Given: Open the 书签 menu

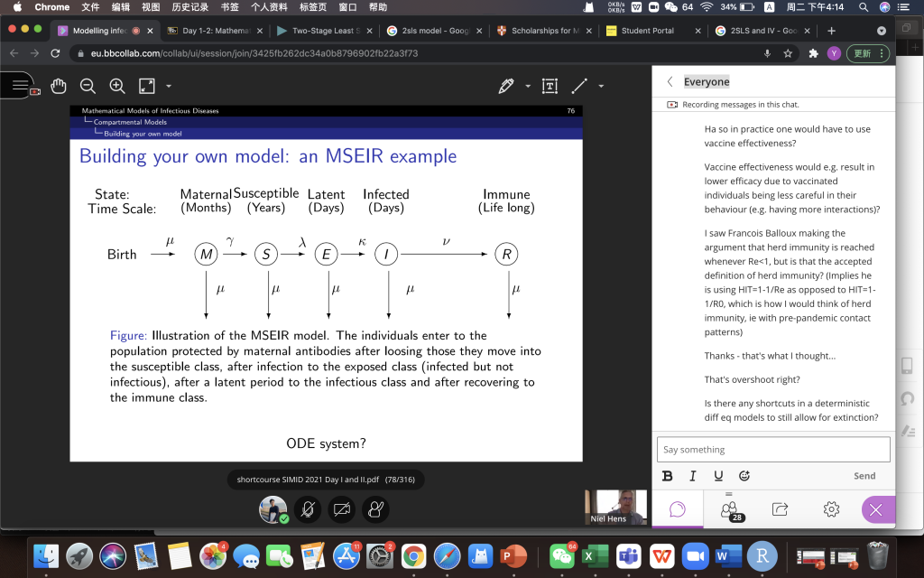Looking at the screenshot, I should pos(230,7).
